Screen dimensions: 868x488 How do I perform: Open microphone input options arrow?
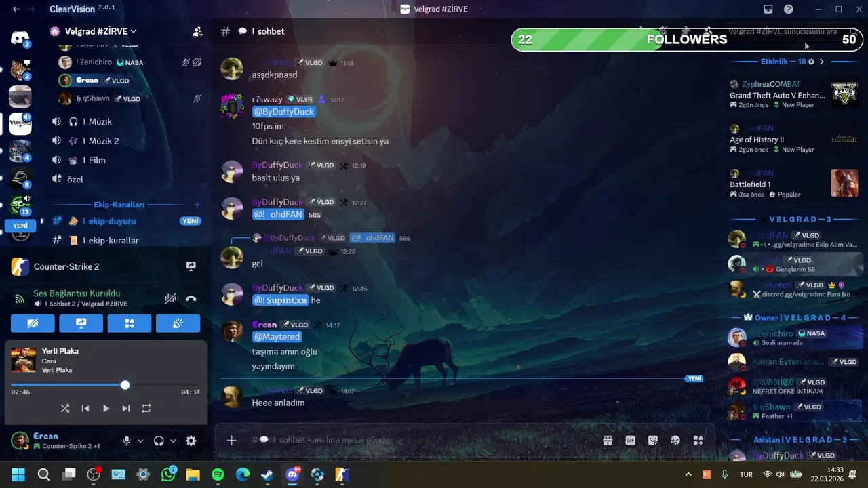pos(140,441)
